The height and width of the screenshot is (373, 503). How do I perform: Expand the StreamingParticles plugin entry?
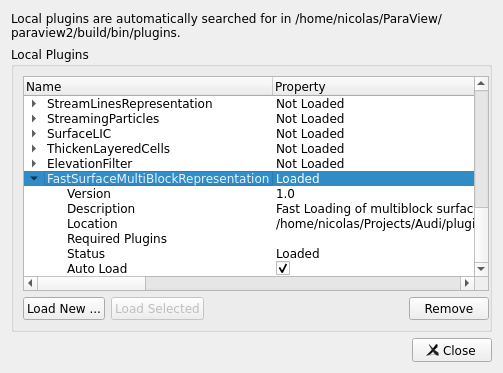(34, 119)
